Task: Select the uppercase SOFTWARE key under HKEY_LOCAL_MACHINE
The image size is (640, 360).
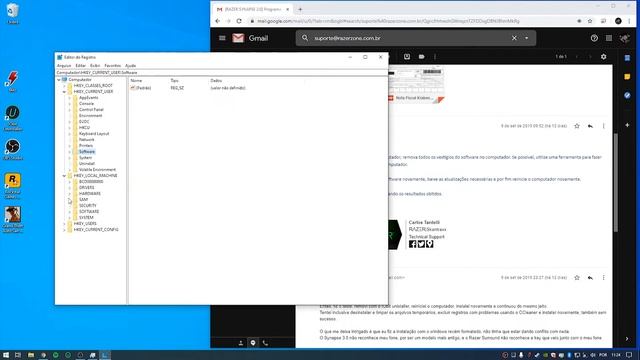Action: (89, 211)
